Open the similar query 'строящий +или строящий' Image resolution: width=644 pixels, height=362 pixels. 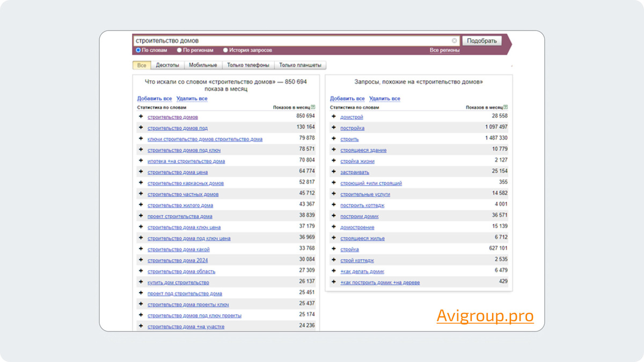click(x=371, y=183)
